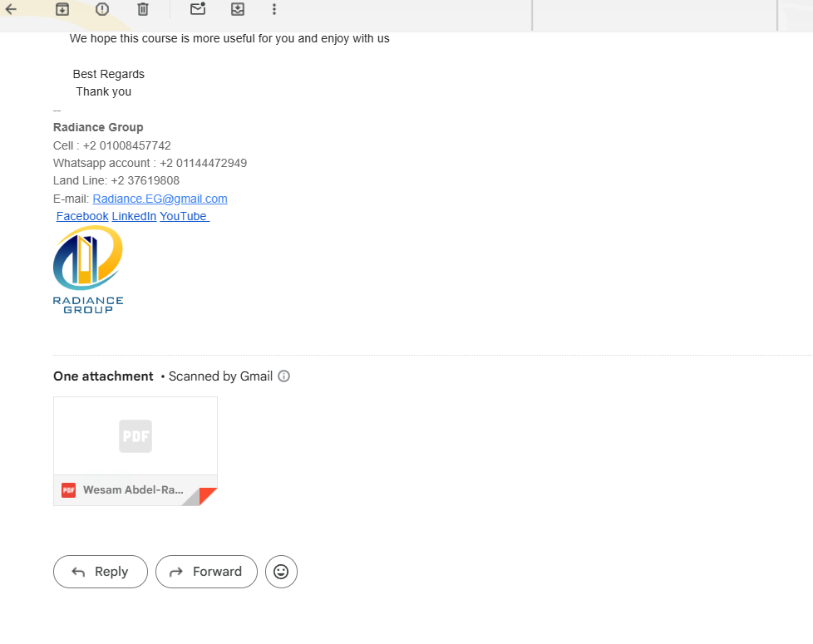The width and height of the screenshot is (813, 644).
Task: Click the bold Radiance Group signature name
Action: coord(98,127)
